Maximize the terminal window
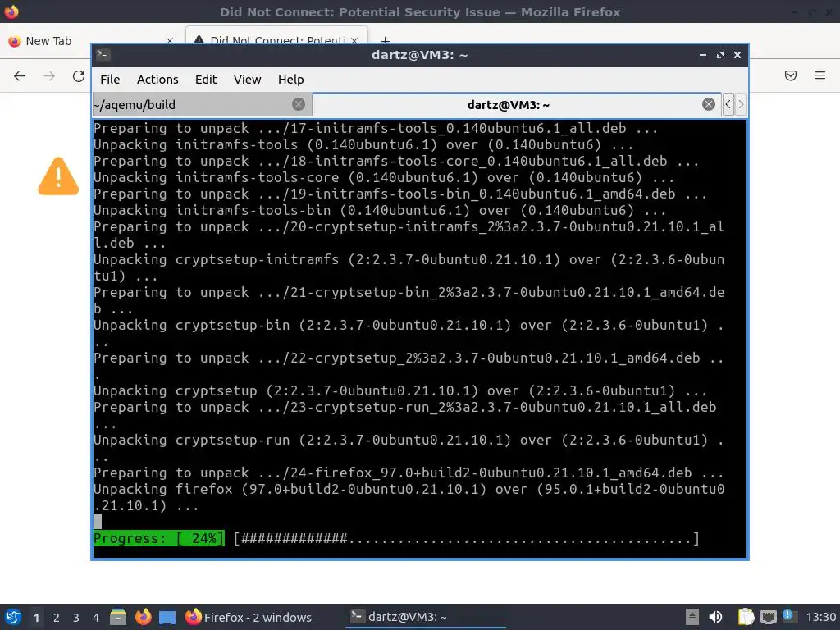Viewport: 840px width, 630px height. tap(720, 55)
